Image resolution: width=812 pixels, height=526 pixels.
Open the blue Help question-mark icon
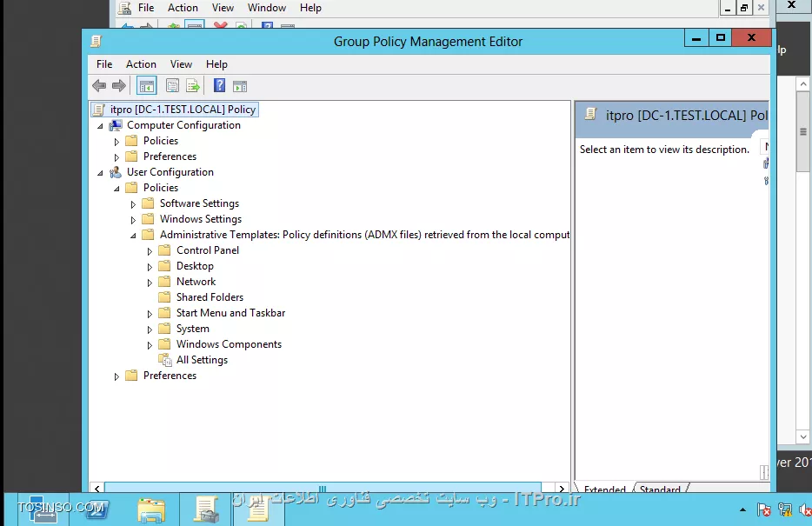220,85
